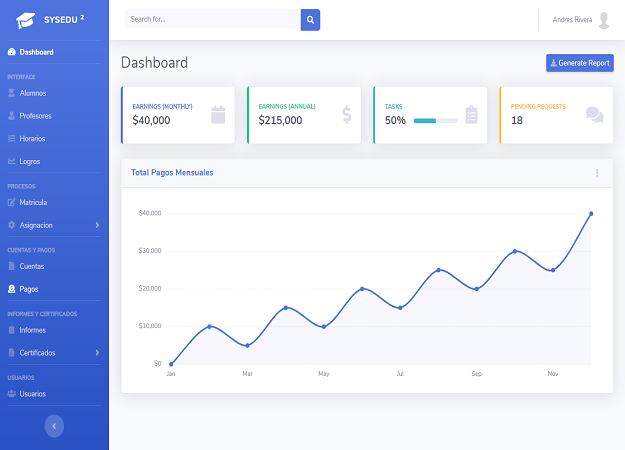Click the Tasks 50% progress bar
The image size is (625, 450).
(x=435, y=121)
